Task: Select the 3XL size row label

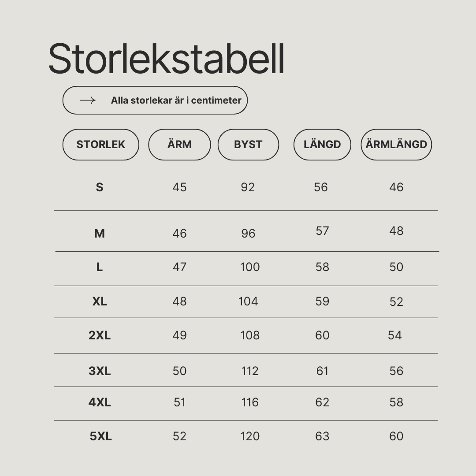Action: 100,371
